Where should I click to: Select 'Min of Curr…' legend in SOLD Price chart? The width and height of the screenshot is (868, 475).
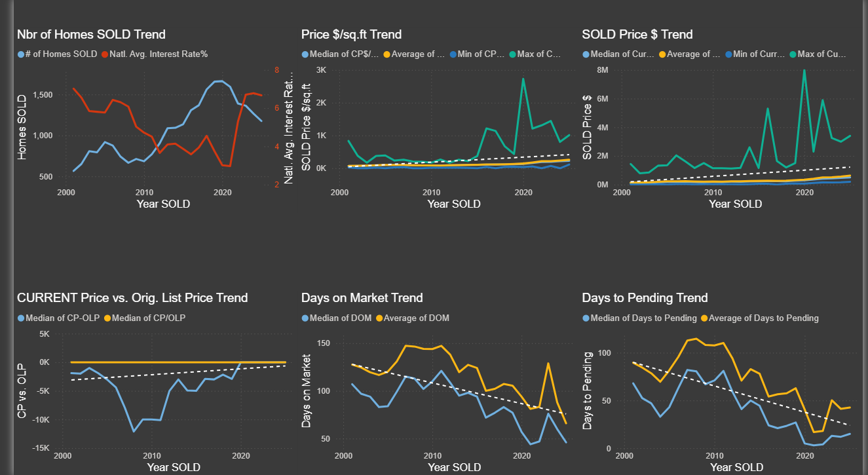click(759, 54)
